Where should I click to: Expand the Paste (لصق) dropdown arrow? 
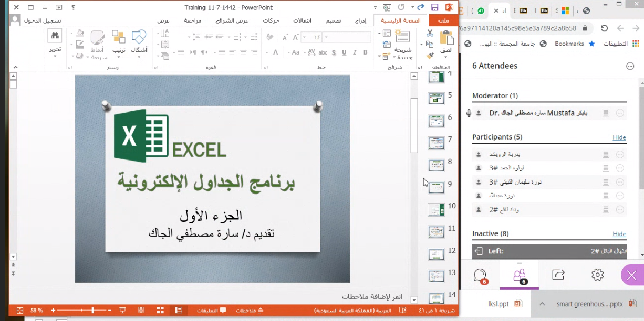tap(446, 57)
